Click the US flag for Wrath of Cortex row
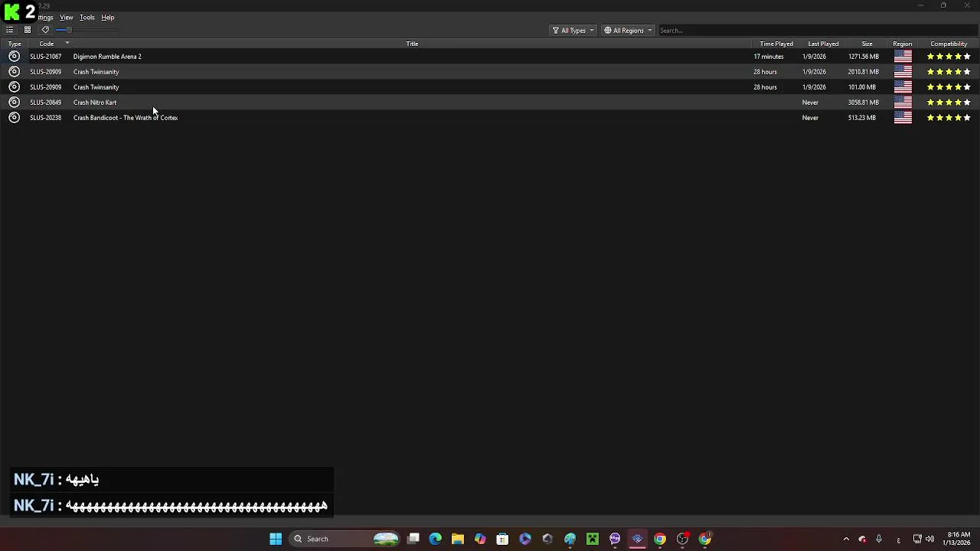The height and width of the screenshot is (551, 980). point(903,118)
